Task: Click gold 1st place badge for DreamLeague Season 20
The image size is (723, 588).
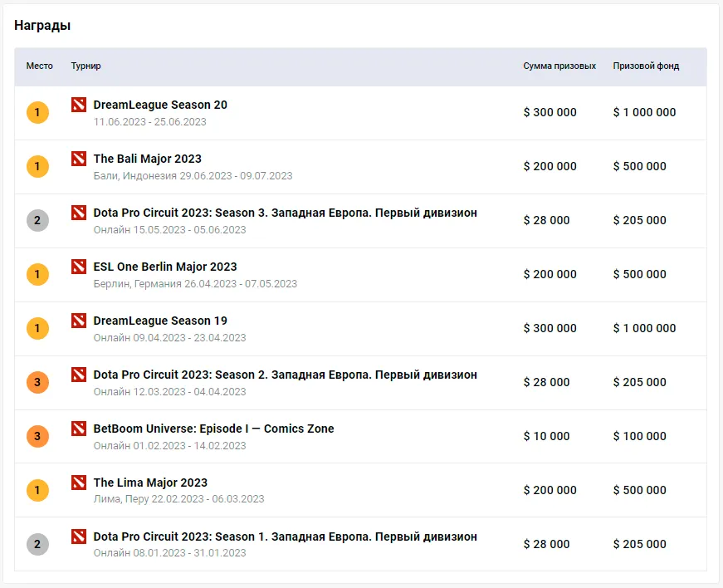Action: coord(38,112)
